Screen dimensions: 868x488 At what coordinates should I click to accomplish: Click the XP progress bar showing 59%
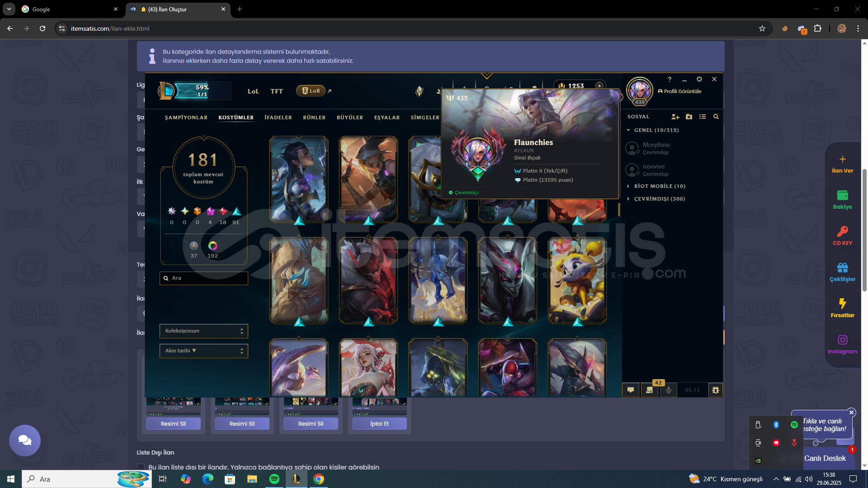(203, 91)
